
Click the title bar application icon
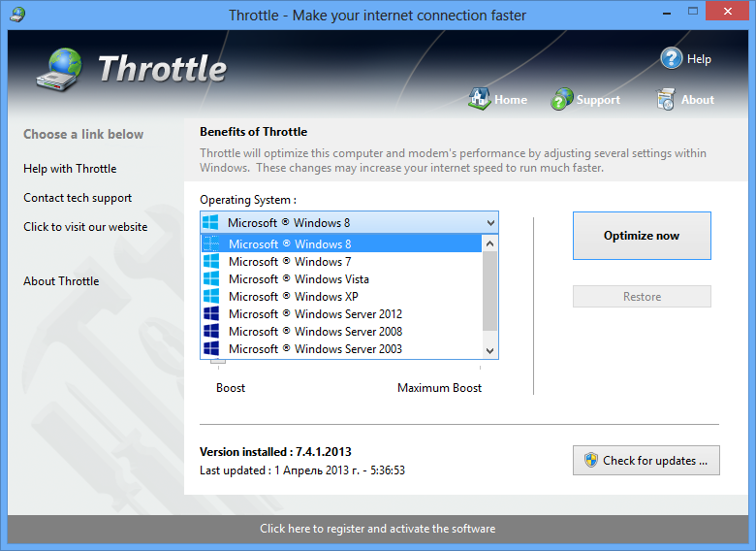pos(17,14)
